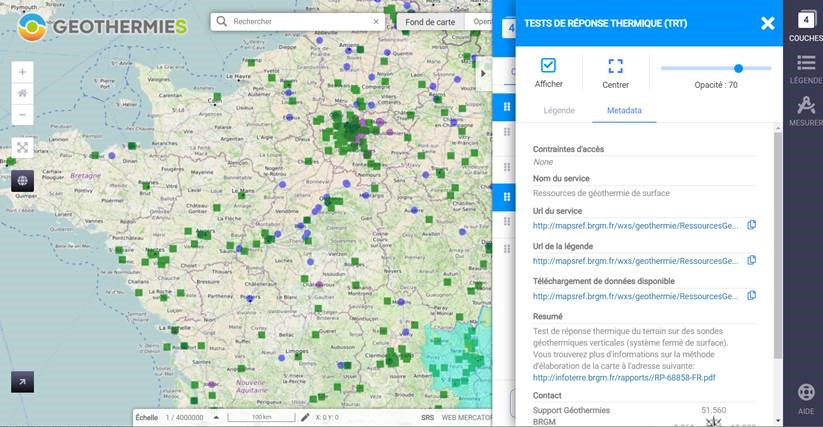Open the Url de la légende link

635,261
